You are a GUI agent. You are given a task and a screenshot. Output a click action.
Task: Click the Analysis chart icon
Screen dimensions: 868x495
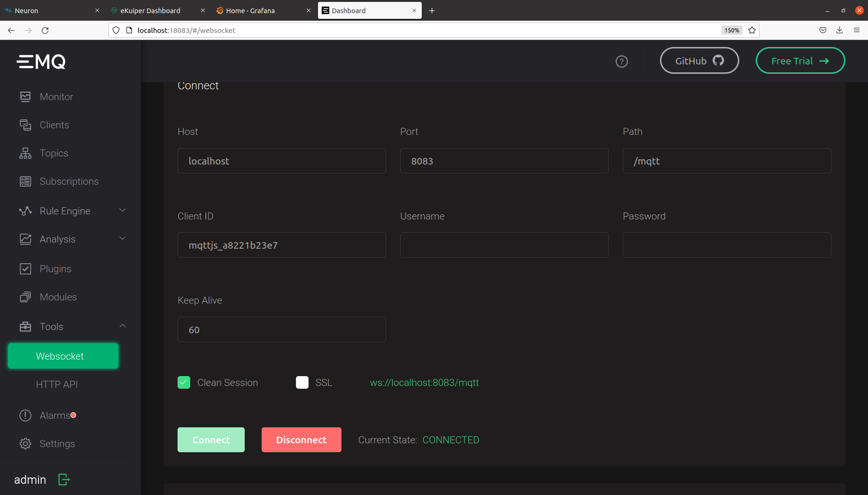click(25, 239)
